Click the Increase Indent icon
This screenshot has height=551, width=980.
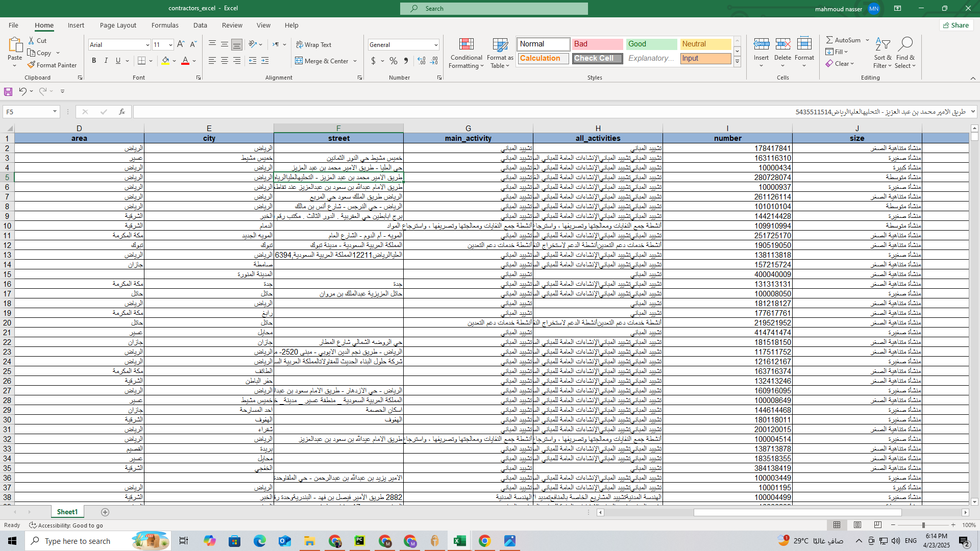point(265,61)
